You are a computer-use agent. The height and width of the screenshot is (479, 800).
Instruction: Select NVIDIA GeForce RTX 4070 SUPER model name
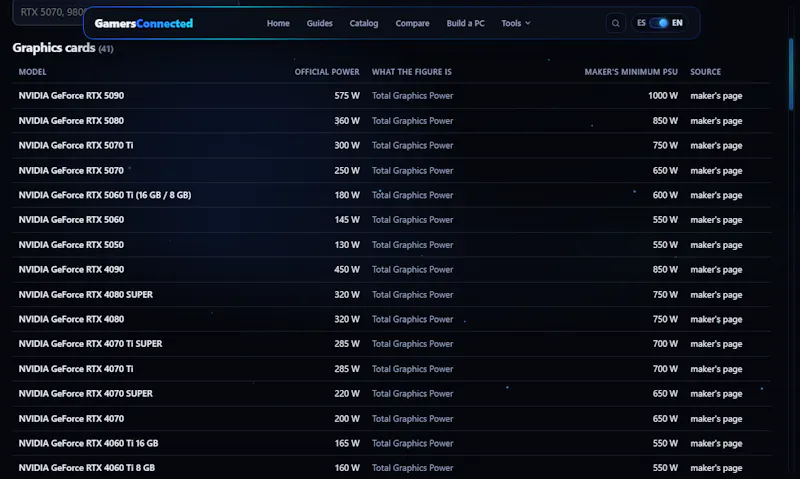click(x=85, y=394)
